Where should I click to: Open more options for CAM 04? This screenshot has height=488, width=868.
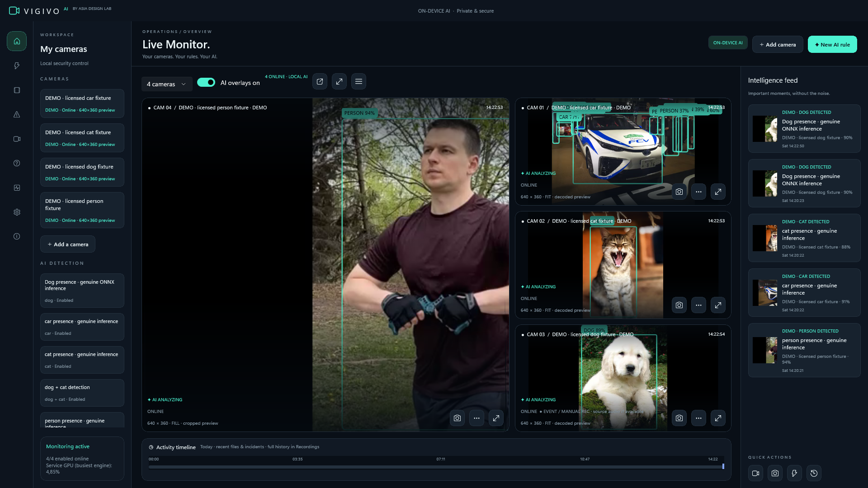tap(476, 418)
